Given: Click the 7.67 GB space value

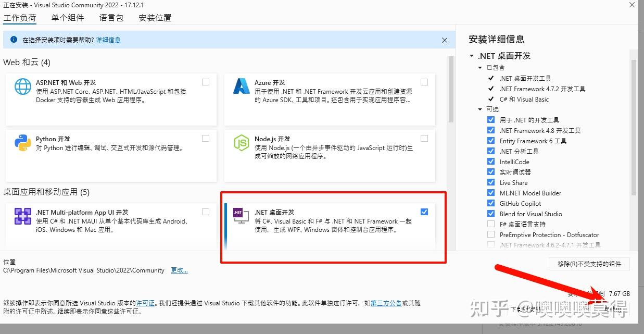Looking at the screenshot, I should pos(620,293).
